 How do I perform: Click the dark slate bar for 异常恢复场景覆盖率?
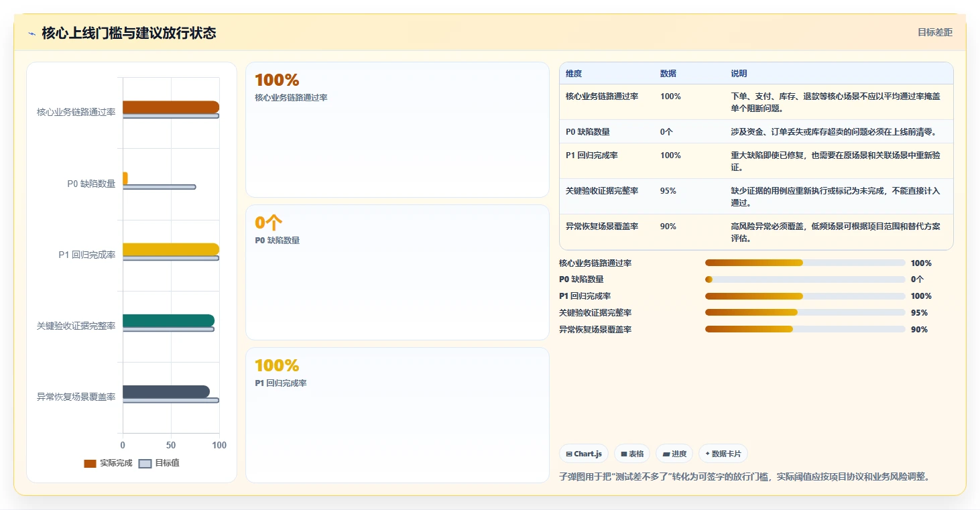click(x=166, y=392)
